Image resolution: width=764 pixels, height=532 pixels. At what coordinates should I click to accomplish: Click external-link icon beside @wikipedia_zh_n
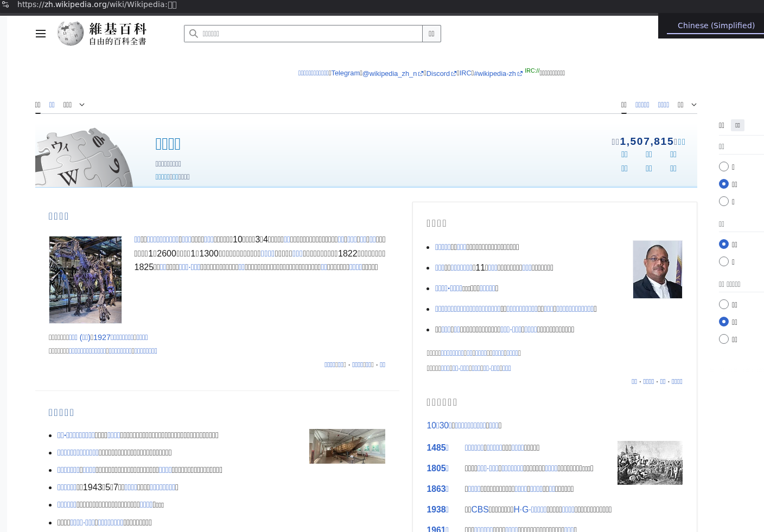click(x=421, y=74)
